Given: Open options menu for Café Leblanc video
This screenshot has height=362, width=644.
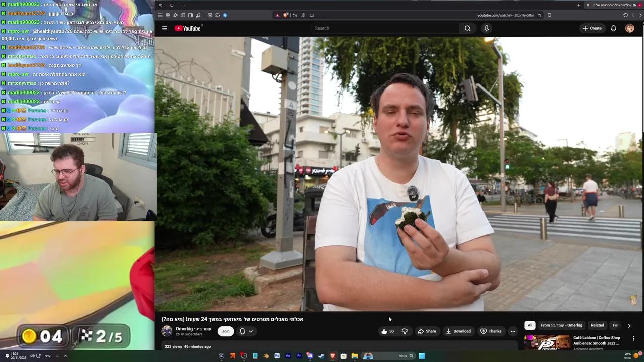Looking at the screenshot, I should [x=633, y=338].
